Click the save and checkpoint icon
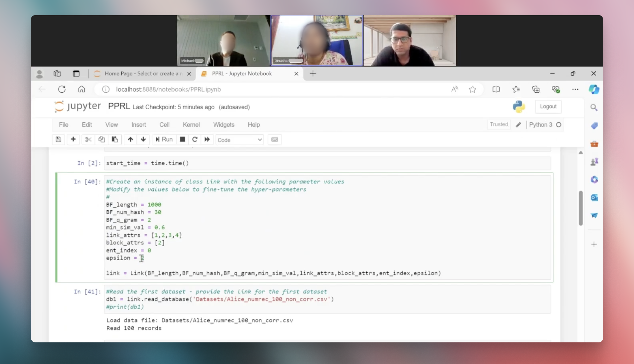 click(x=58, y=140)
